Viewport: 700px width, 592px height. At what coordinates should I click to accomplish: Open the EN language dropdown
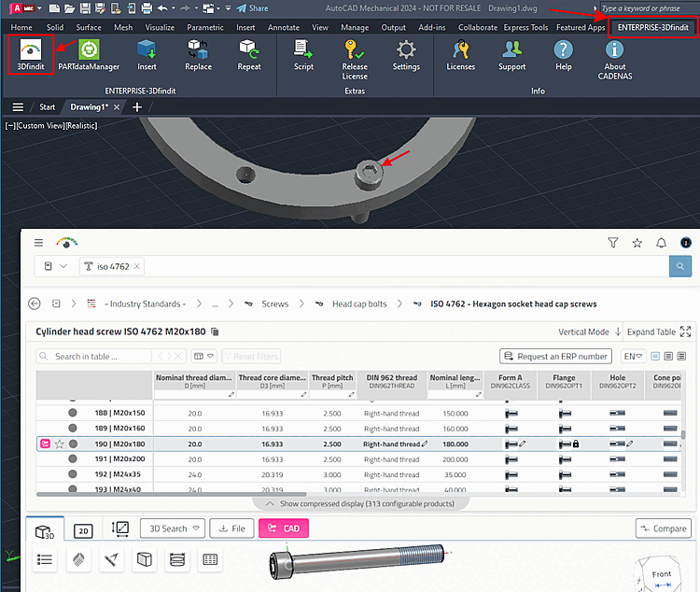[633, 356]
